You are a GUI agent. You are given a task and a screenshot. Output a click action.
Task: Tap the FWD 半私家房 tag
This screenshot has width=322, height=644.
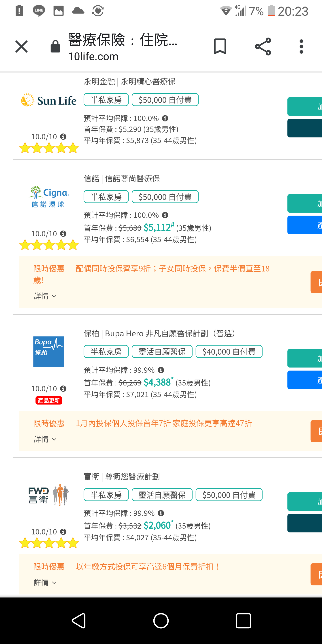pyautogui.click(x=106, y=495)
